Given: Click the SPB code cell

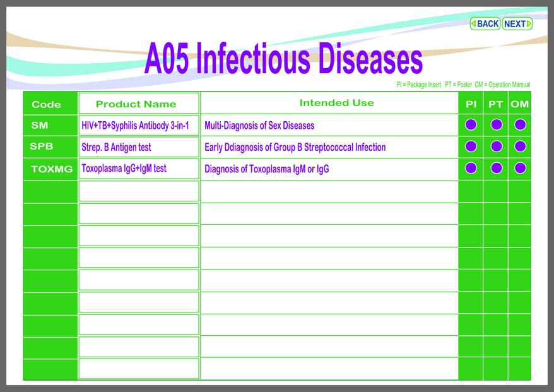Looking at the screenshot, I should click(42, 147).
